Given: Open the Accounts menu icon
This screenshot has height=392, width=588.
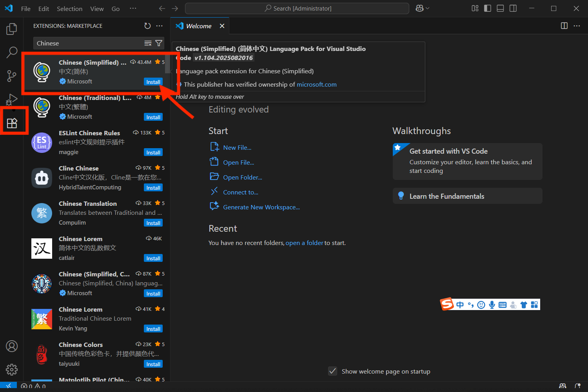Looking at the screenshot, I should click(12, 346).
